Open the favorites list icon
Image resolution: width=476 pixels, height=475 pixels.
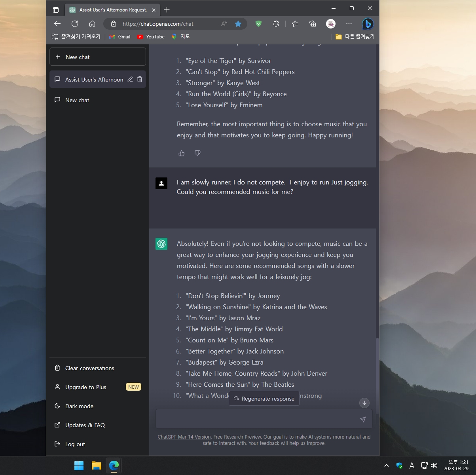coord(295,24)
